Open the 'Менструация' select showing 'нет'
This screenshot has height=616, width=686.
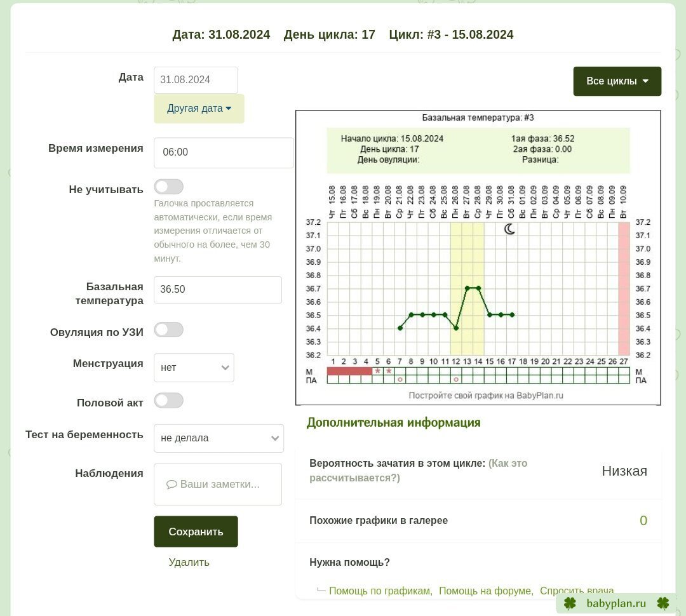[x=194, y=368]
